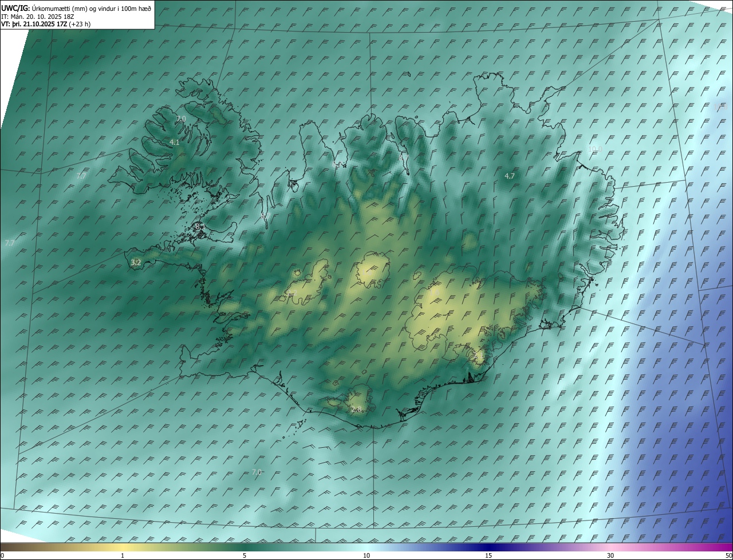733x560 pixels.
Task: Click the 'VT: þri. 21.10.2025 17Z (+23 h)' line
Action: pyautogui.click(x=46, y=24)
